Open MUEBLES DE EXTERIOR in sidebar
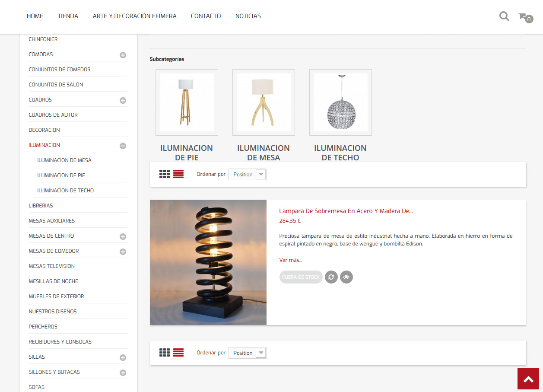 click(56, 296)
